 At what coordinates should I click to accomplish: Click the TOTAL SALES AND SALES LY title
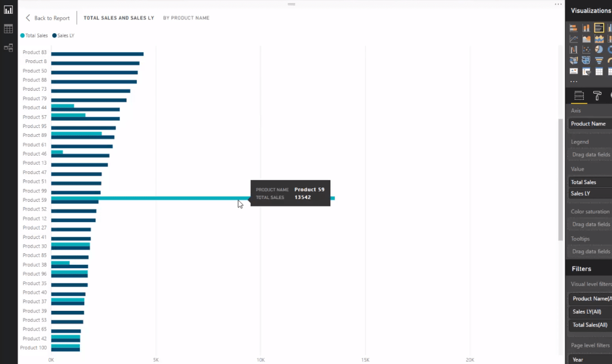(119, 18)
